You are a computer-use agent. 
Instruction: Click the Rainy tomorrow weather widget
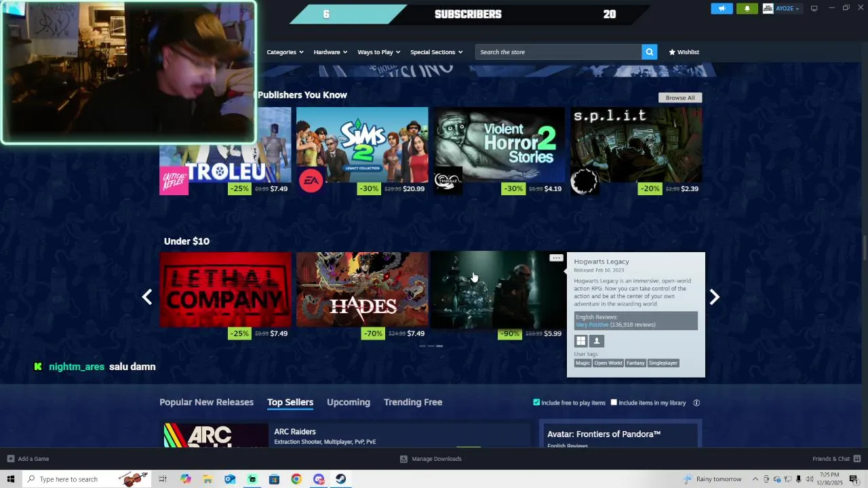(713, 479)
